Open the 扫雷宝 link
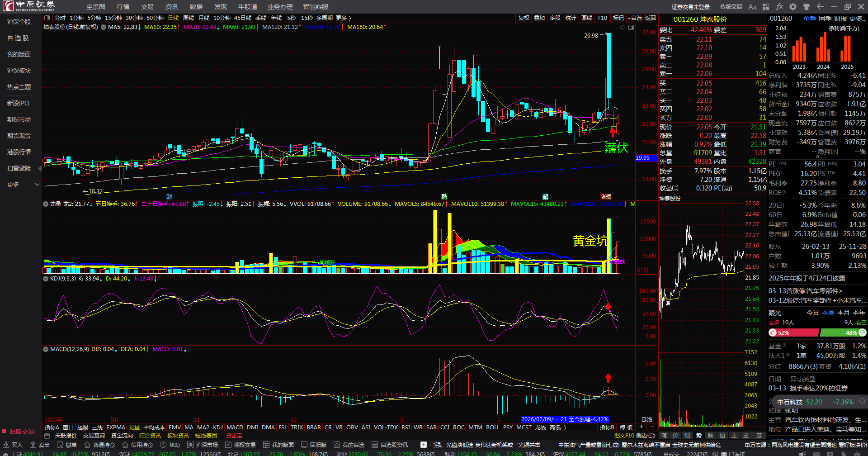Screen dimensions: 868x456 click(234, 436)
